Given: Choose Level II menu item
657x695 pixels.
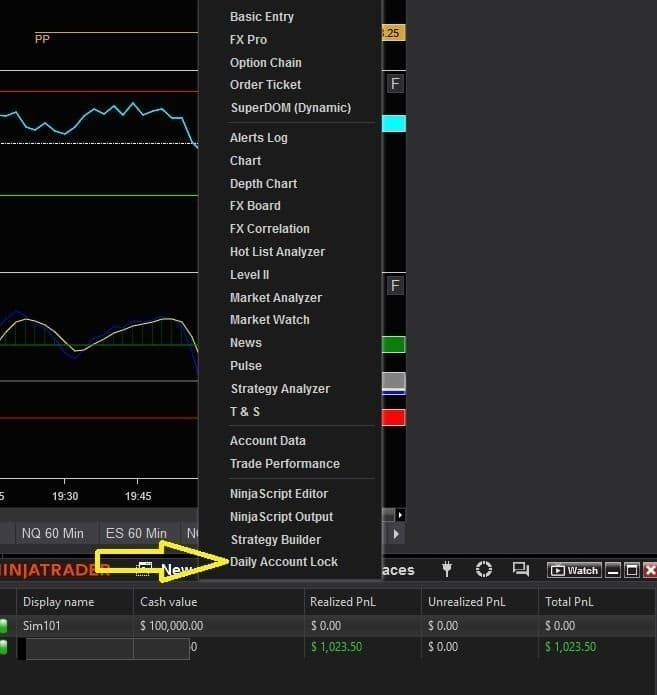Looking at the screenshot, I should [x=249, y=275].
